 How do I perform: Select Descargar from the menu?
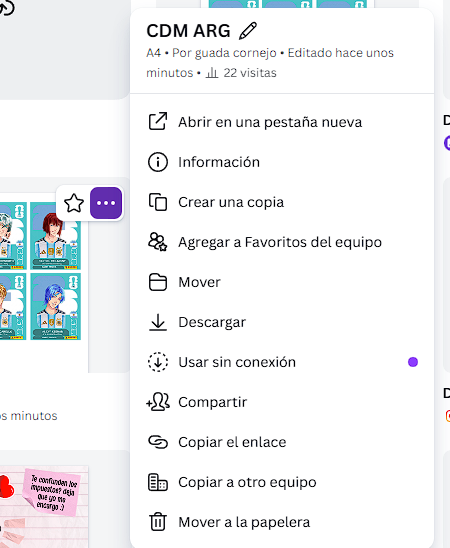(x=282, y=322)
